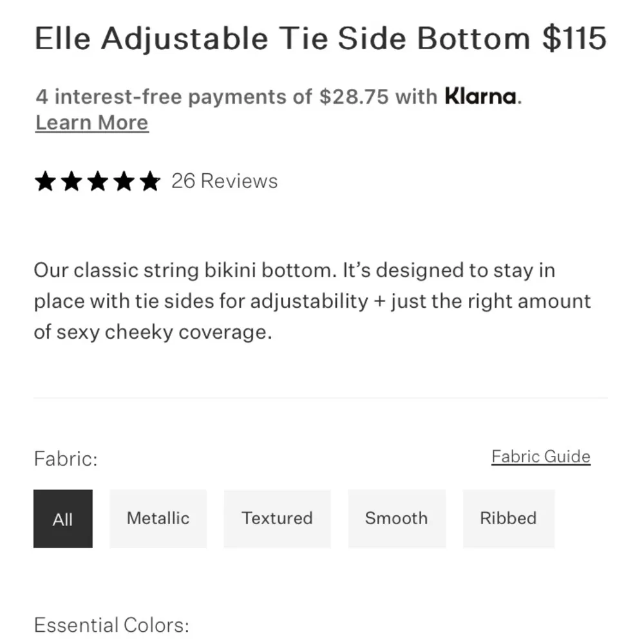
Task: Click the third star in the review rating
Action: tap(97, 182)
